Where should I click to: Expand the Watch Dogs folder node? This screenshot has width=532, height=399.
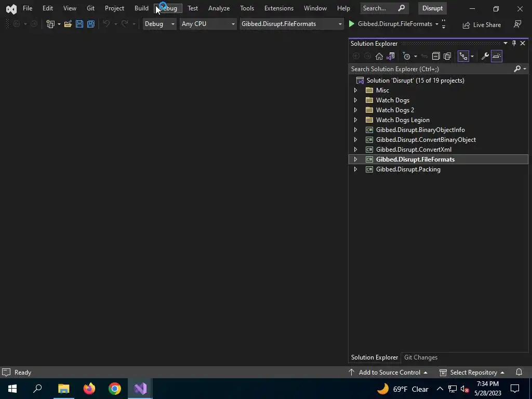pyautogui.click(x=355, y=100)
